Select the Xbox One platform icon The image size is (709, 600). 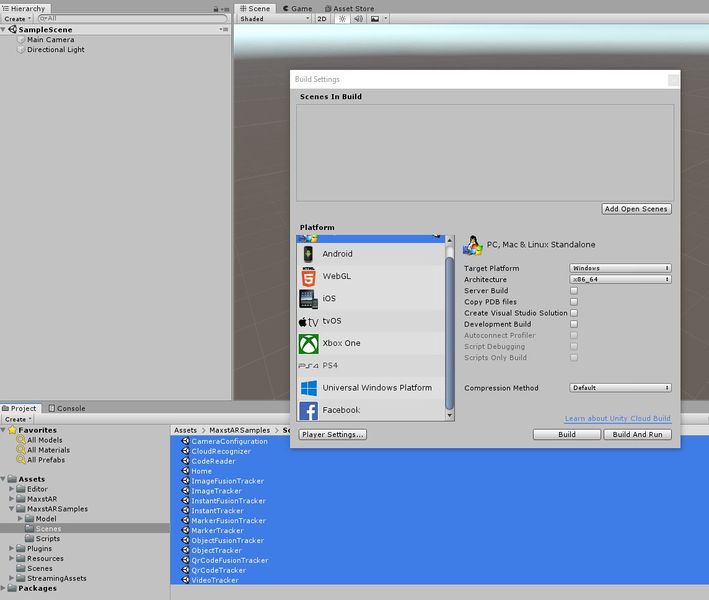click(x=308, y=344)
